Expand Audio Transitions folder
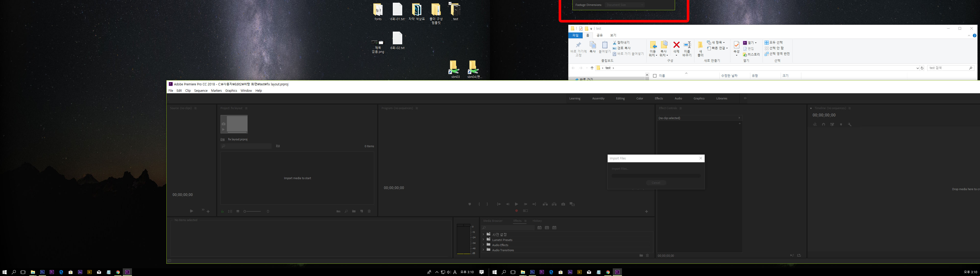This screenshot has width=980, height=276. point(483,250)
